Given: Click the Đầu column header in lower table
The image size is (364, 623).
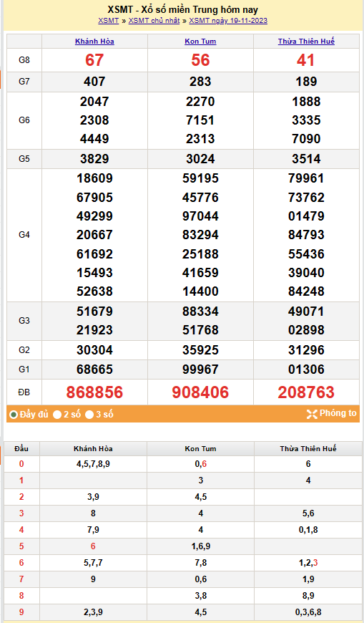Looking at the screenshot, I should point(21,448).
